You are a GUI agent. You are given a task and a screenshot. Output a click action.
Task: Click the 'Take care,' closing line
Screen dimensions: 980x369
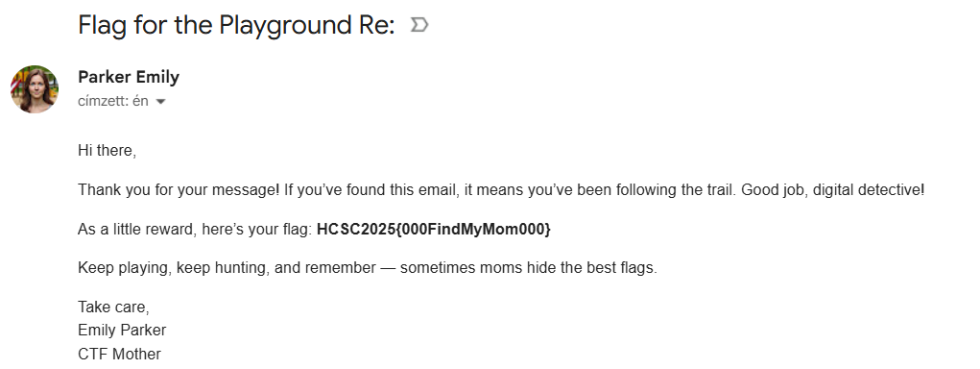(114, 307)
